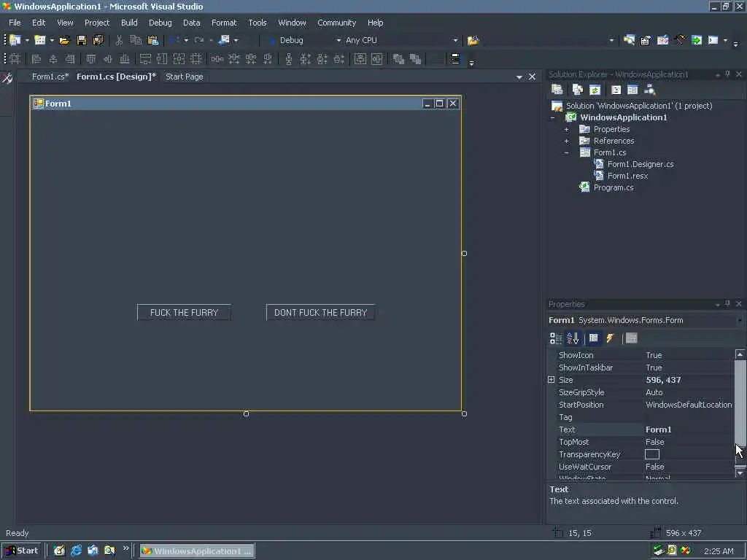Collapse the WindowsApplication1 project node

tap(553, 117)
